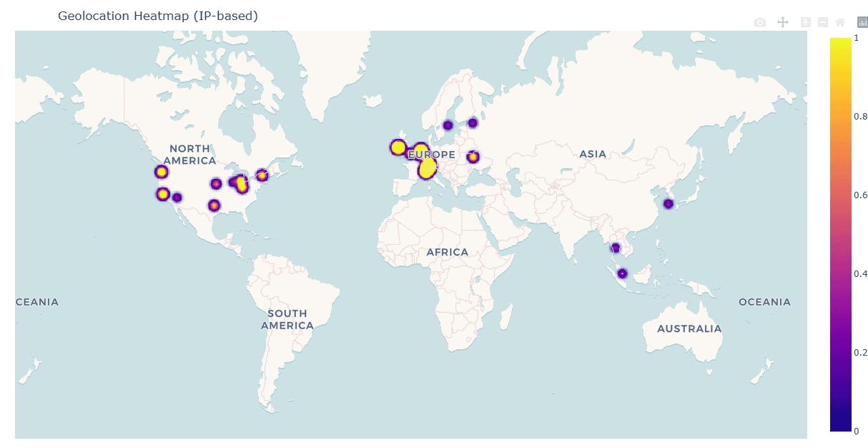Click the NORTH AMERICA map label
The image size is (868, 448).
click(189, 154)
